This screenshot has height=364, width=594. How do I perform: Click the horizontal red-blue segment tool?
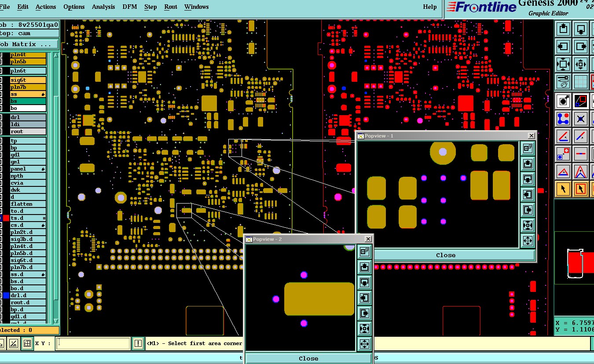click(x=581, y=154)
